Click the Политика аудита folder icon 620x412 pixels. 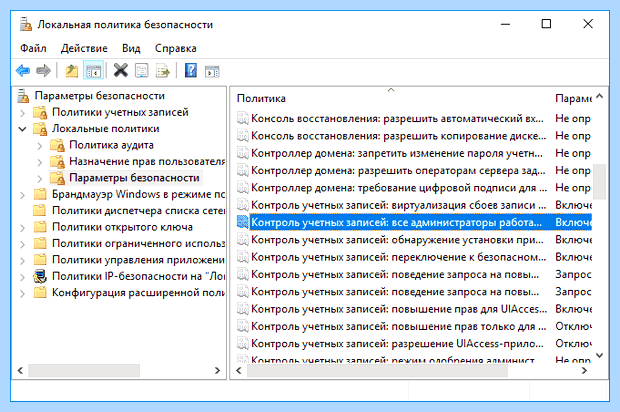click(58, 145)
